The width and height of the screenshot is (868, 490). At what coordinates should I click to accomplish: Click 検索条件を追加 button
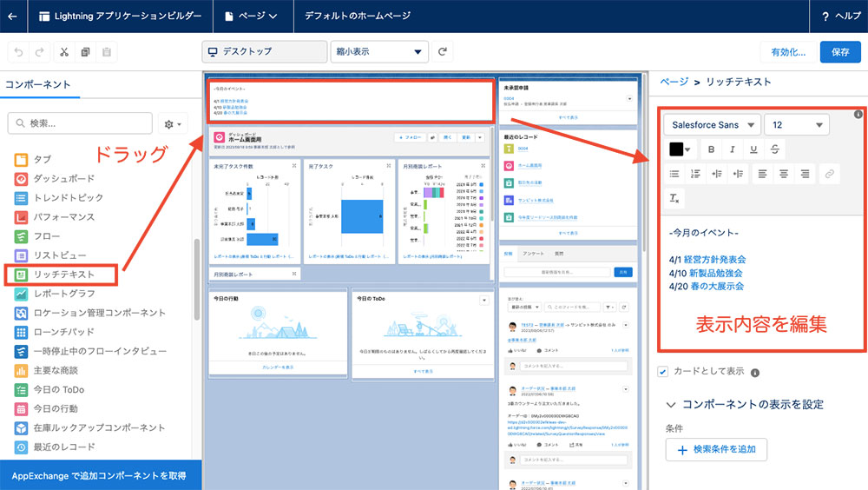[716, 449]
